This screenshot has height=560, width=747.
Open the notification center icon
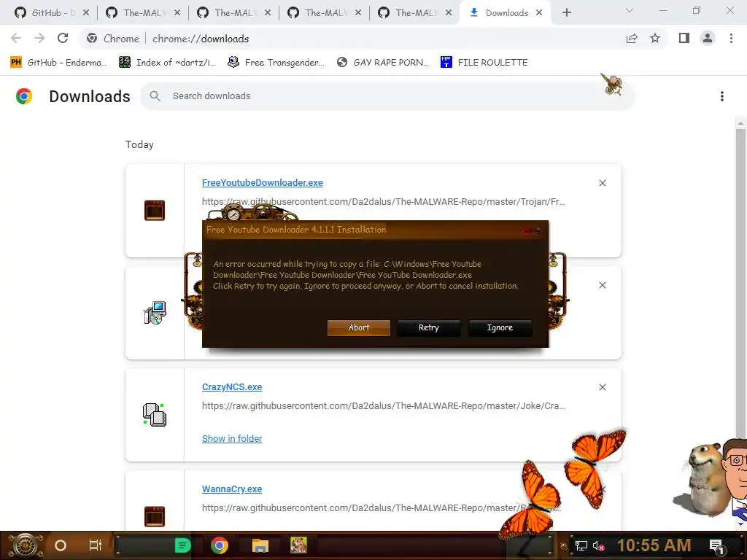[x=716, y=545]
